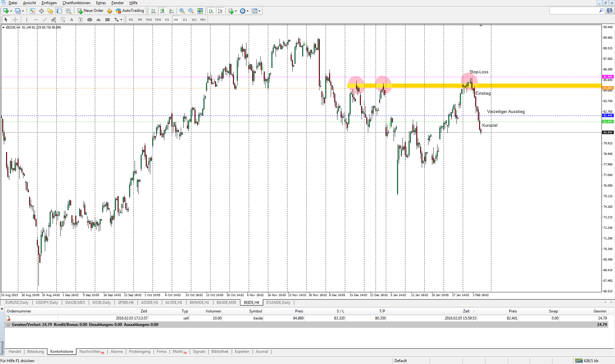Choose the trendline drawing tool
The width and height of the screenshot is (615, 364).
45,20
